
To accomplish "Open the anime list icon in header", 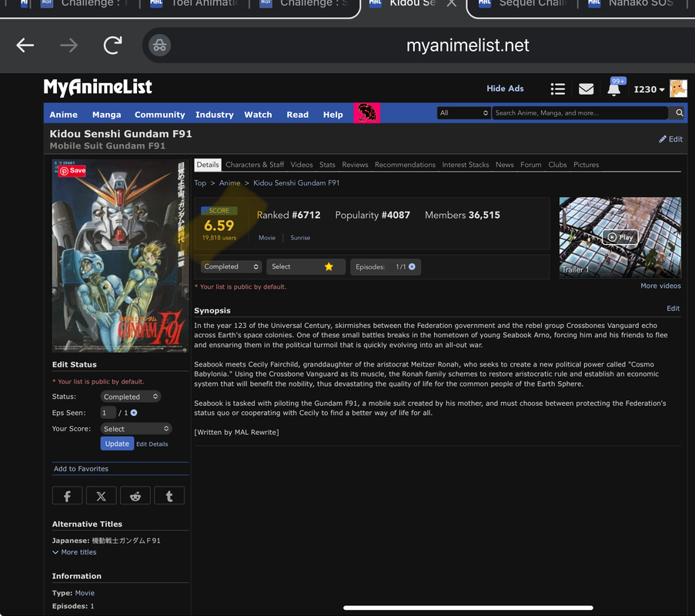I will pos(557,89).
